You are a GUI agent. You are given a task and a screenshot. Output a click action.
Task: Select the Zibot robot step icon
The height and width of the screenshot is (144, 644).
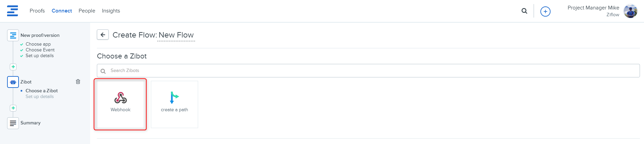13,82
